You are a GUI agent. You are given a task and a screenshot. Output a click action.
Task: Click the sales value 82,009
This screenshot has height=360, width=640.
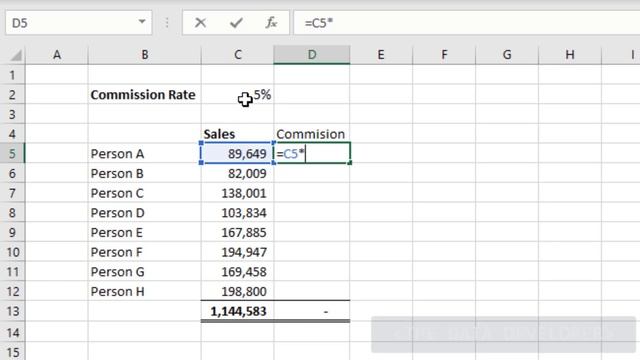pos(238,173)
